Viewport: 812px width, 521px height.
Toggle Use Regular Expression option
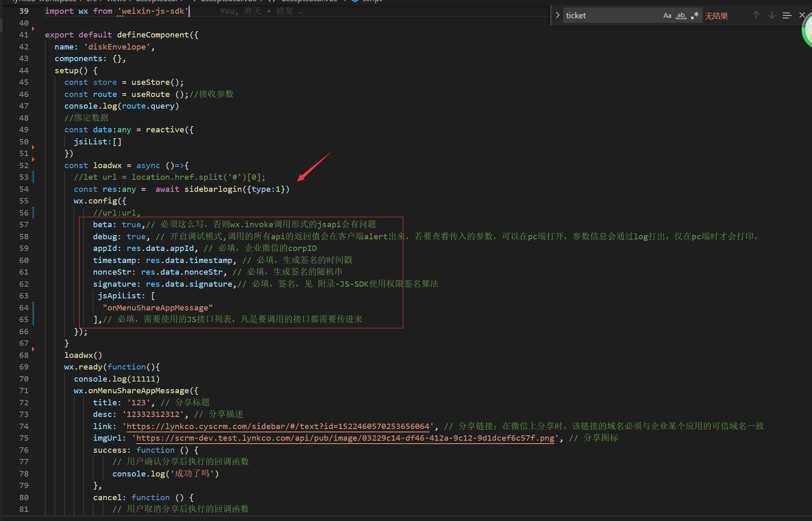[695, 16]
